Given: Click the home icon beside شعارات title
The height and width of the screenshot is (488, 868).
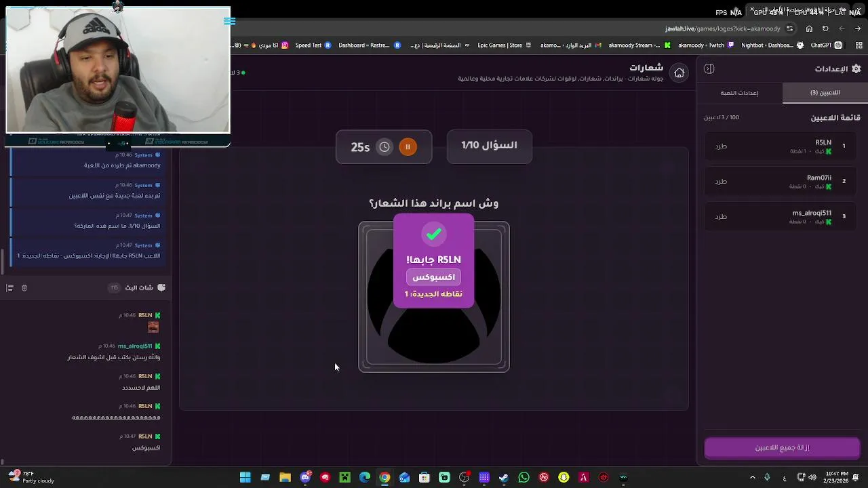Looking at the screenshot, I should pos(679,73).
